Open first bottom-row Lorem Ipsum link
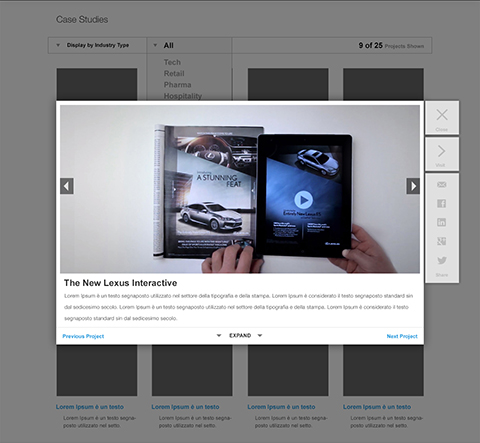 [90, 407]
